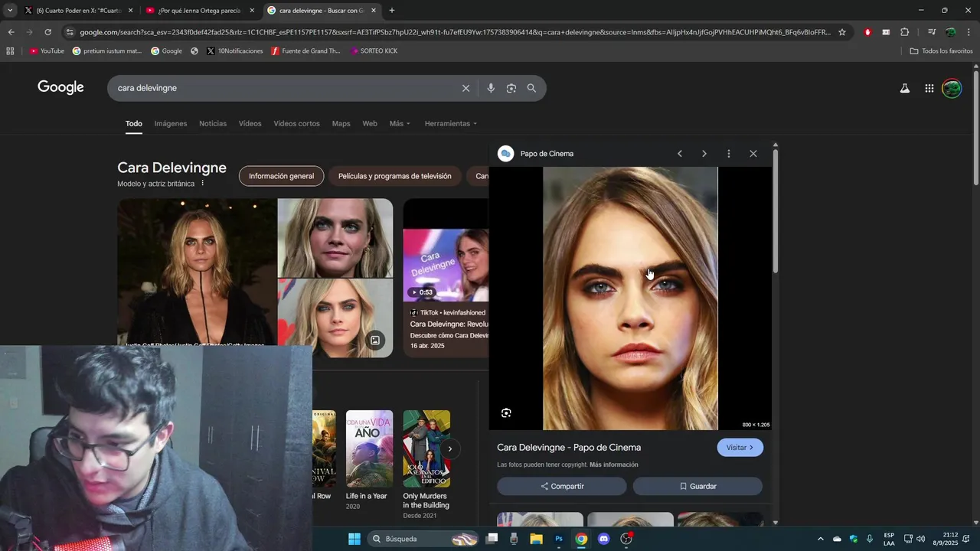Viewport: 980px width, 551px height.
Task: Run search with the magnifier icon
Action: pos(531,88)
